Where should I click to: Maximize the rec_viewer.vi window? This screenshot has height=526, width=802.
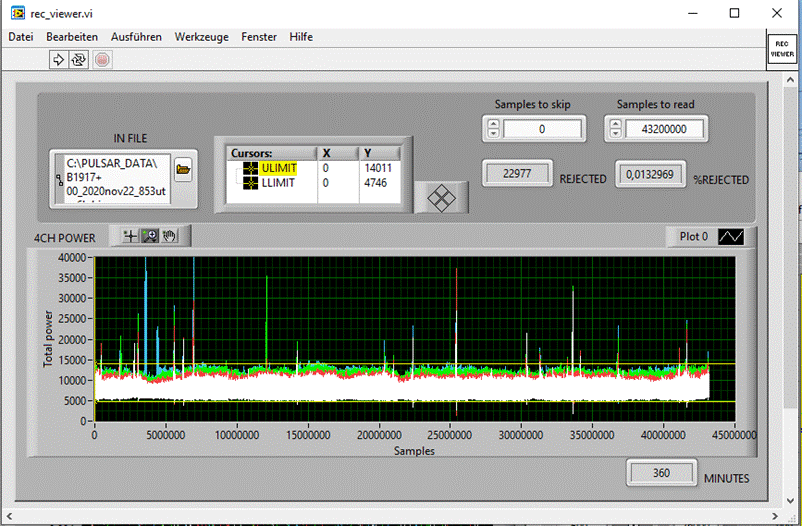pyautogui.click(x=734, y=13)
